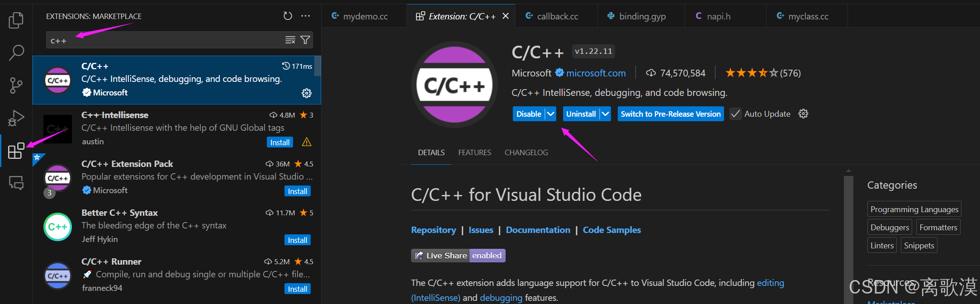The image size is (980, 304).
Task: Follow the 'editing' link in description
Action: coord(771,283)
